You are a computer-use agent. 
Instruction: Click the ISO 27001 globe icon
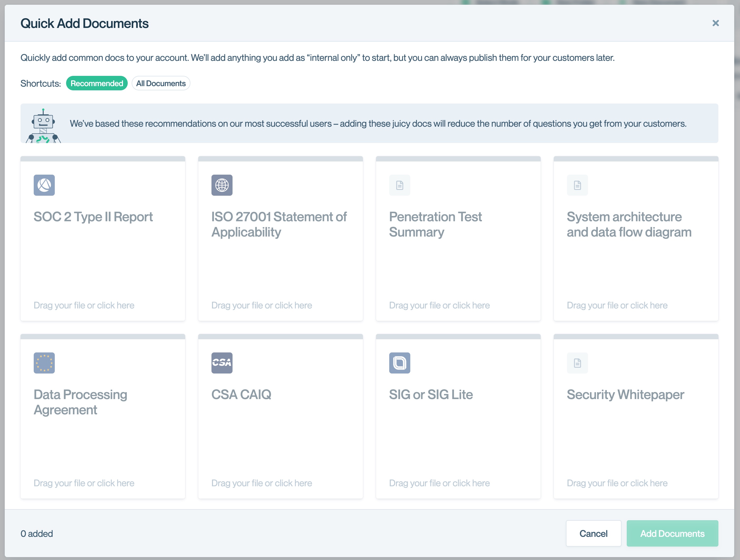(x=222, y=185)
